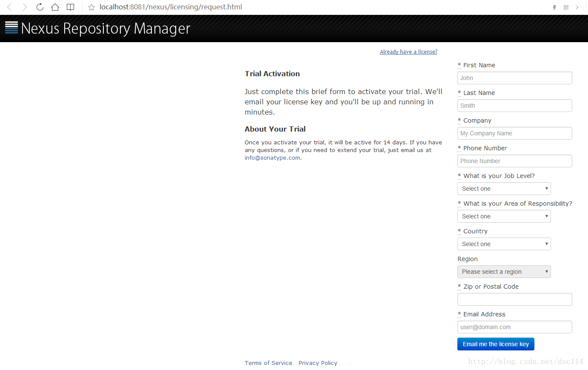Open the reading mode book icon
Screen dimensions: 588x370
71,7
